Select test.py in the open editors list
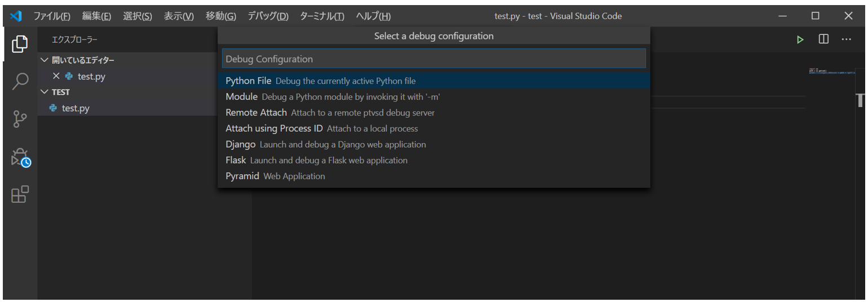The height and width of the screenshot is (302, 868). click(91, 76)
